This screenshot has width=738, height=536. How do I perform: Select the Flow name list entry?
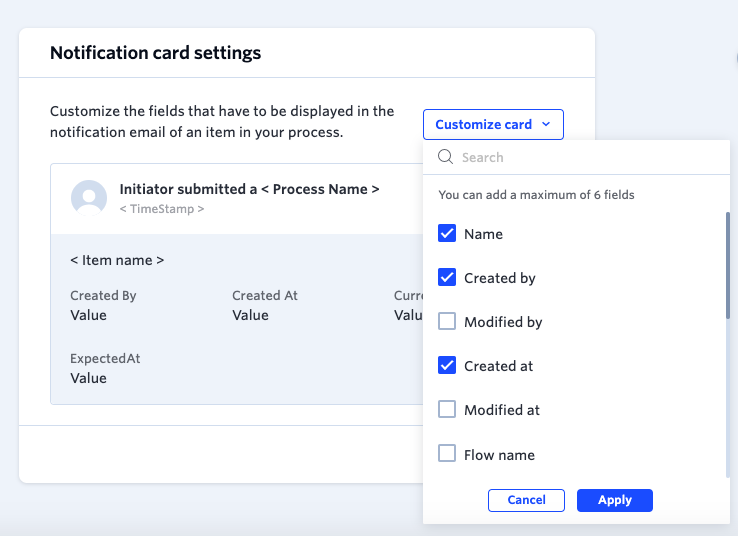coord(499,455)
